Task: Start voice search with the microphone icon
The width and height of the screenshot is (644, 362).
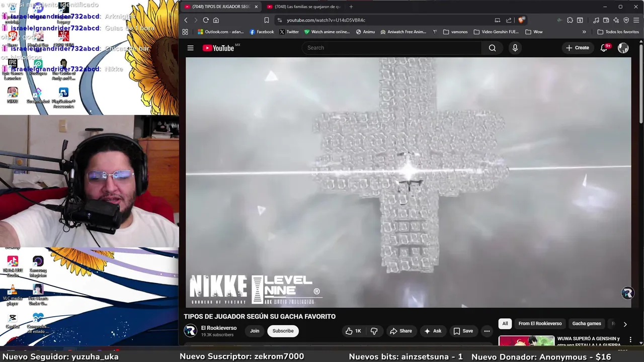Action: [x=515, y=48]
